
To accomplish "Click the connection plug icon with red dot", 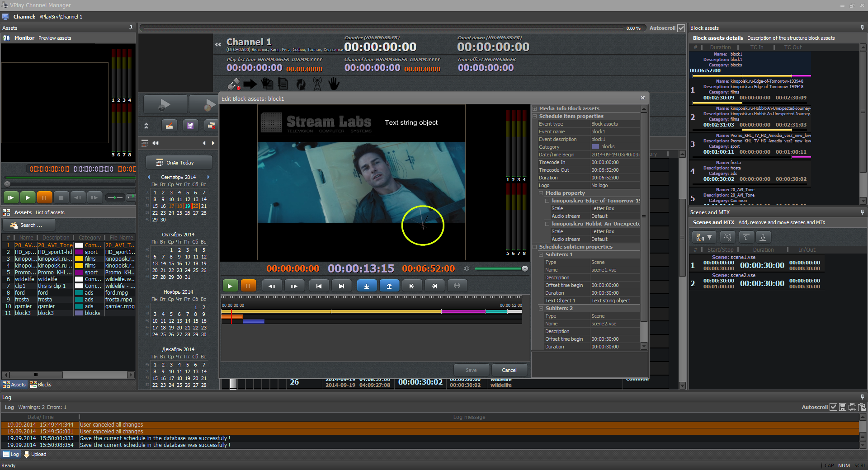I will pyautogui.click(x=234, y=84).
